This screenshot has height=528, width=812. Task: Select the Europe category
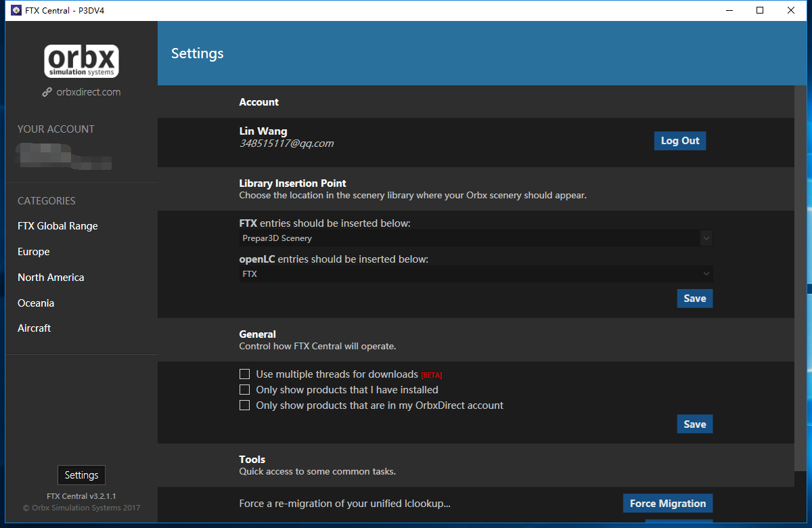34,252
